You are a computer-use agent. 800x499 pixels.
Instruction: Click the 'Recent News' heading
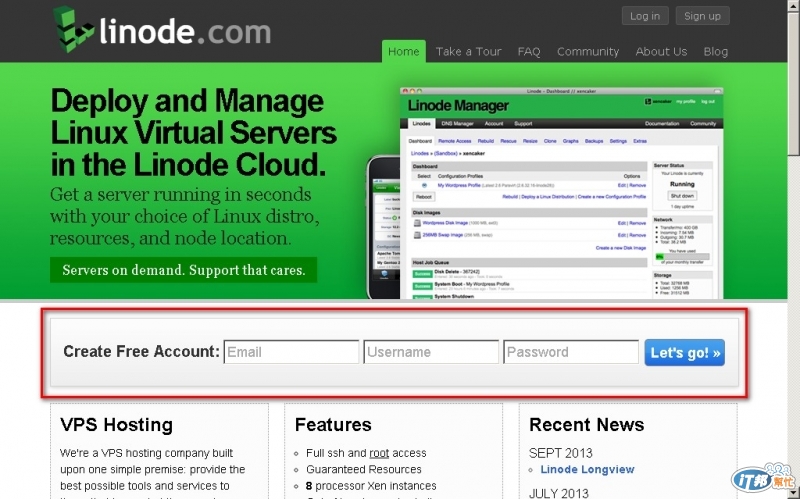[x=587, y=425]
